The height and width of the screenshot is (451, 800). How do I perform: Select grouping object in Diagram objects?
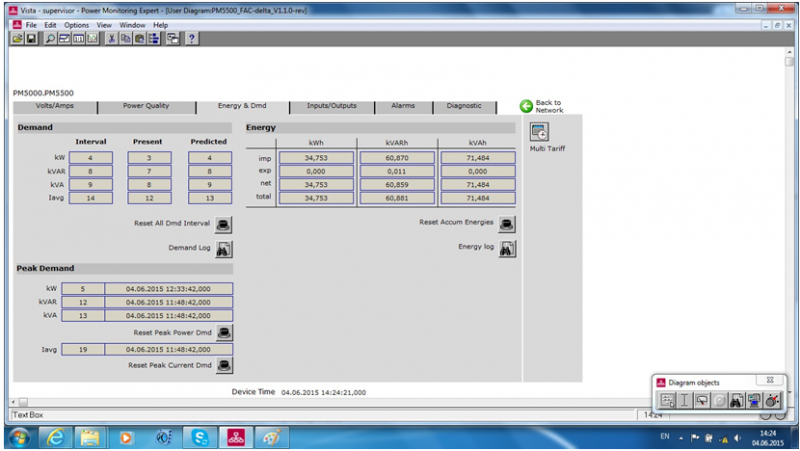pyautogui.click(x=667, y=400)
